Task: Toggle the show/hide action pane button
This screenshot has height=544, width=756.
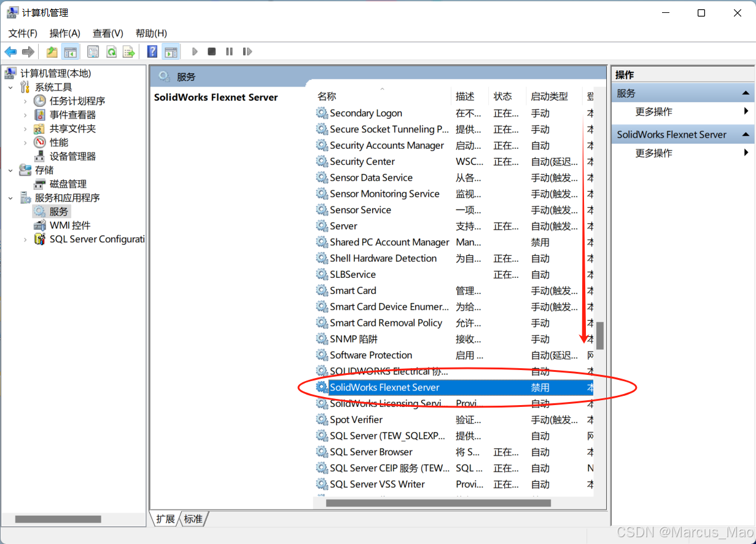Action: coord(171,52)
